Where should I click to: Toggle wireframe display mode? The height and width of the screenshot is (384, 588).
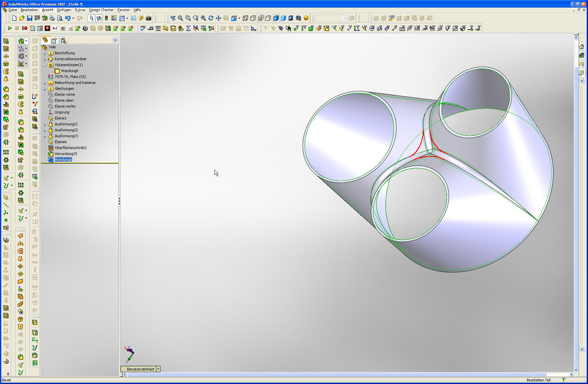[245, 18]
